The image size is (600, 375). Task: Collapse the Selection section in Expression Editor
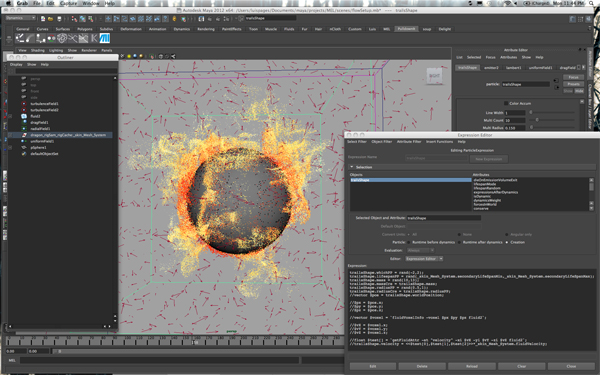pos(352,167)
